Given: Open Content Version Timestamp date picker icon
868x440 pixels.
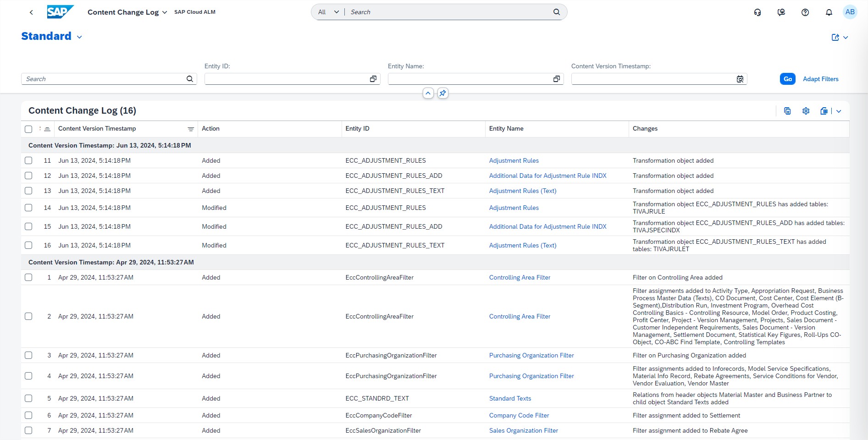Looking at the screenshot, I should click(740, 79).
